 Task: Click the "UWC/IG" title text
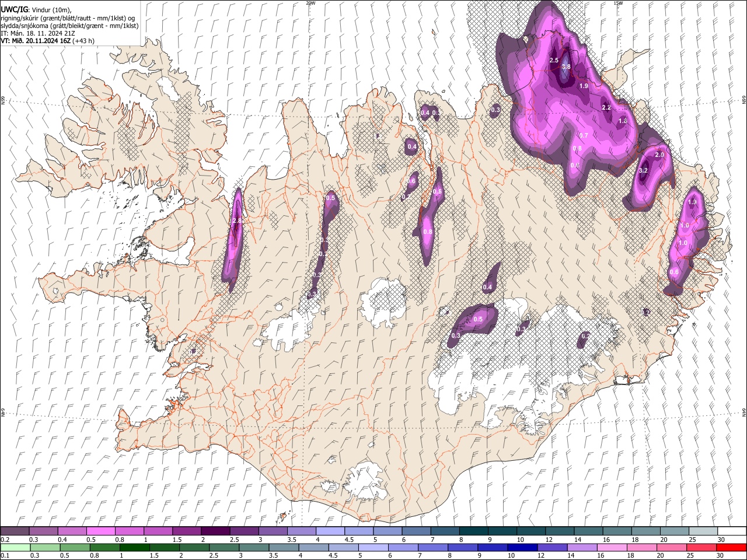[x=14, y=10]
